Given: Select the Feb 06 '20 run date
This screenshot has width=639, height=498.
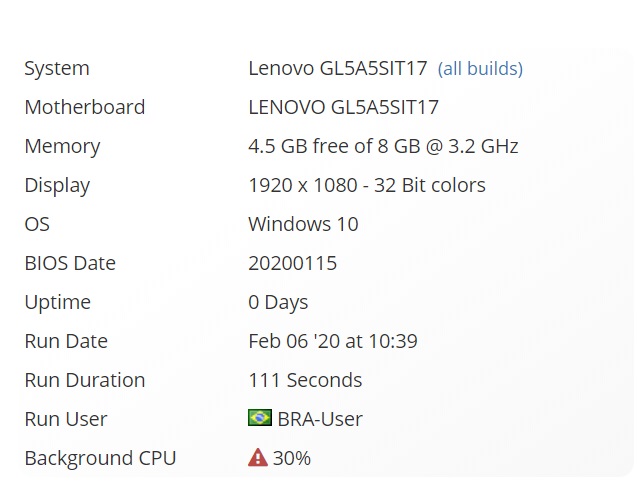Looking at the screenshot, I should [332, 341].
